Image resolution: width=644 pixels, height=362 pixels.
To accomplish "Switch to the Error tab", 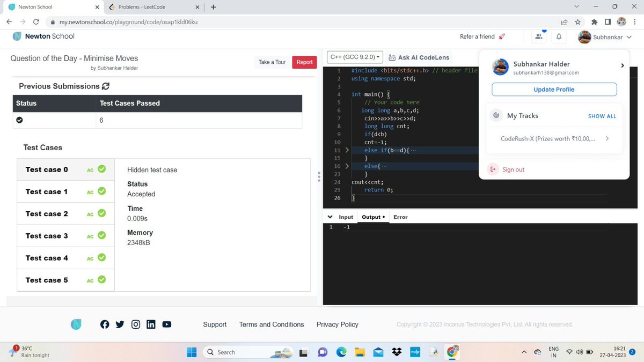I will click(x=400, y=217).
